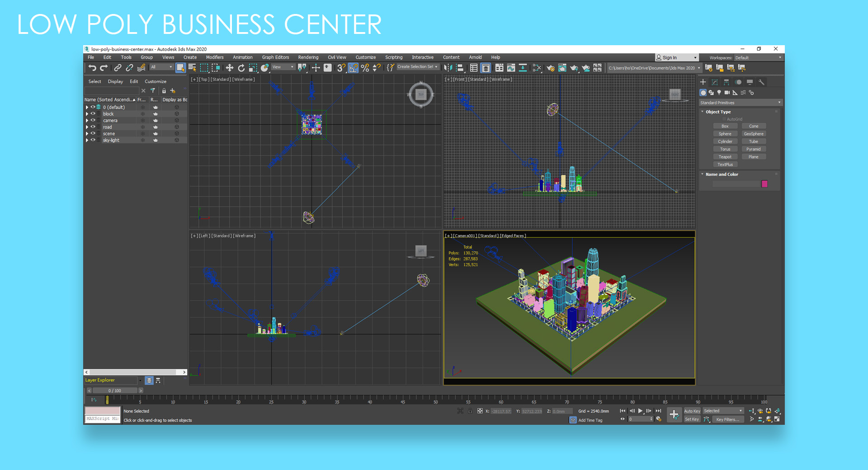Click the Bind to Space Warp icon

pos(142,68)
